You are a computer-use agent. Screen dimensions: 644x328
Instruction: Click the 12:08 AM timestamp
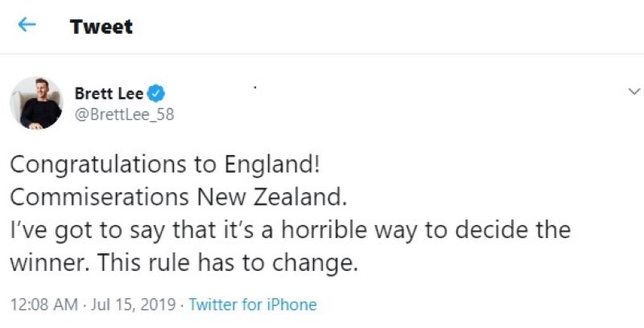(x=44, y=305)
